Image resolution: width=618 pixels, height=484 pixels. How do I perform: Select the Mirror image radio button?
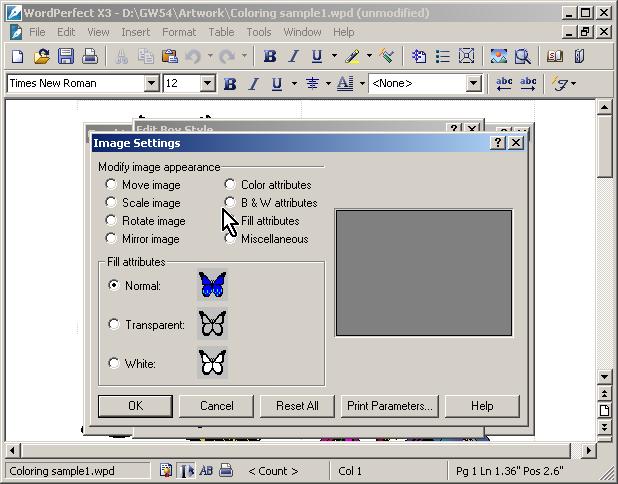pos(111,238)
